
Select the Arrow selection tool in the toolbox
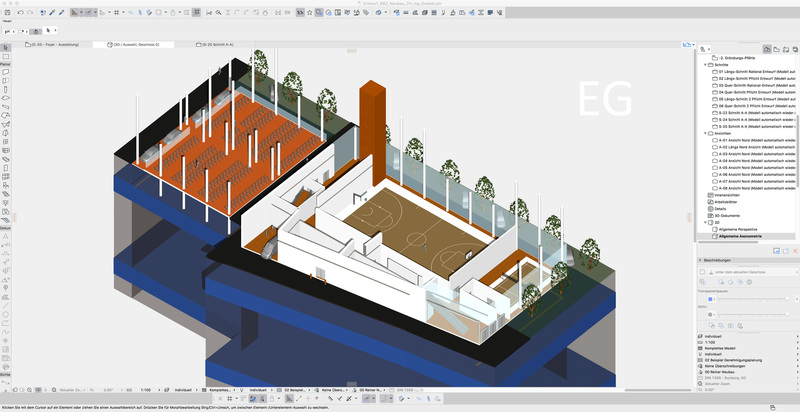[6, 47]
